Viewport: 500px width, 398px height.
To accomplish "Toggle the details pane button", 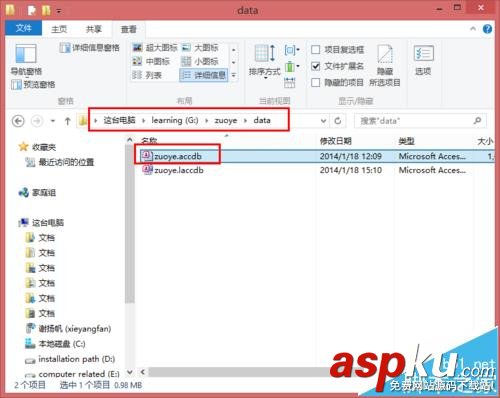I will [x=89, y=48].
